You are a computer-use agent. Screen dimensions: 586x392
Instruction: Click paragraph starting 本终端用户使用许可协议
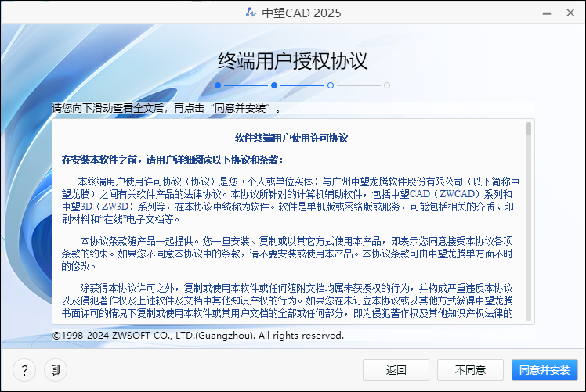click(291, 200)
